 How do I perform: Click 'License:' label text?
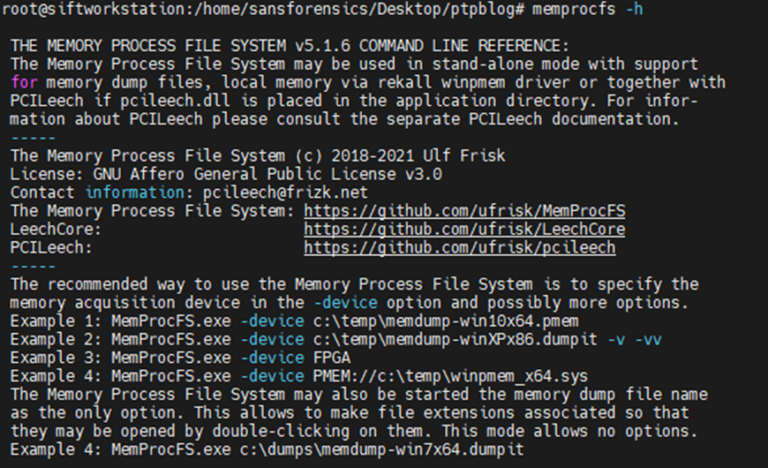pos(47,174)
